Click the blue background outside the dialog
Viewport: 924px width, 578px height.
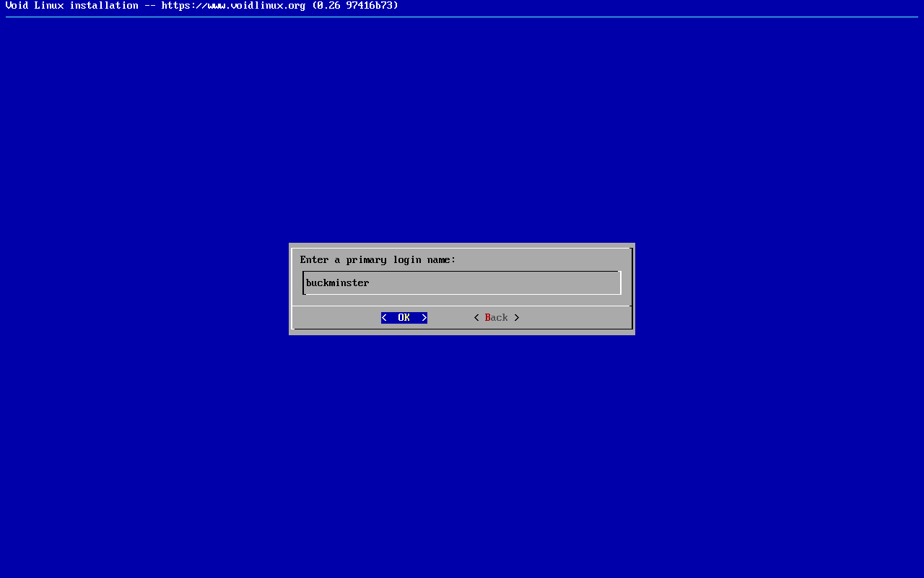[x=144, y=433]
